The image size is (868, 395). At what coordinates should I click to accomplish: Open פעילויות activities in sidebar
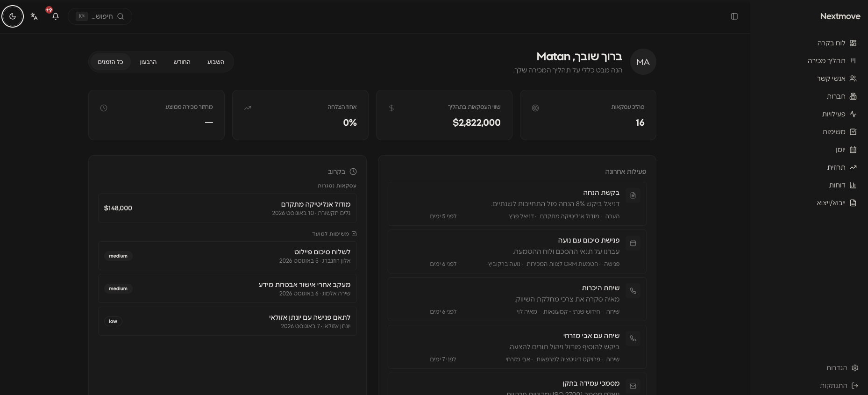coord(839,114)
